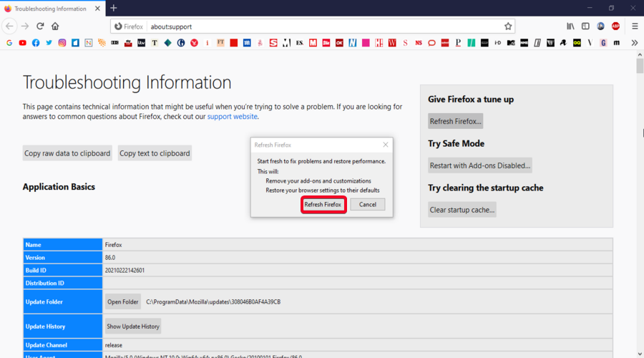Click Copy raw data to clipboard

[67, 153]
